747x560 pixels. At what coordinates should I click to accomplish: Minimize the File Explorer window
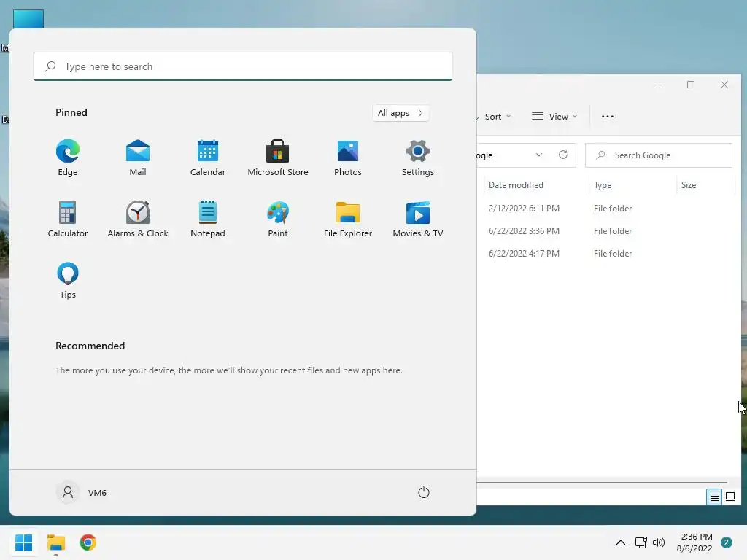tap(658, 85)
